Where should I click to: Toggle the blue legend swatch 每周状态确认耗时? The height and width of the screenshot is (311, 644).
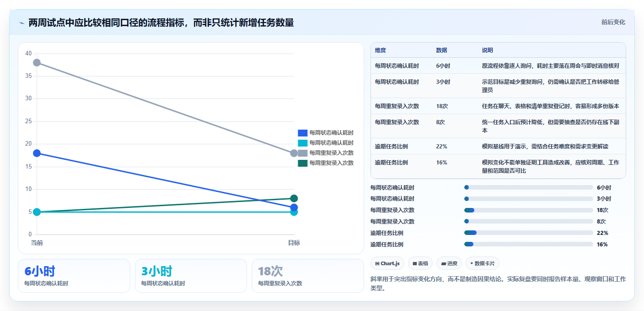coord(303,133)
